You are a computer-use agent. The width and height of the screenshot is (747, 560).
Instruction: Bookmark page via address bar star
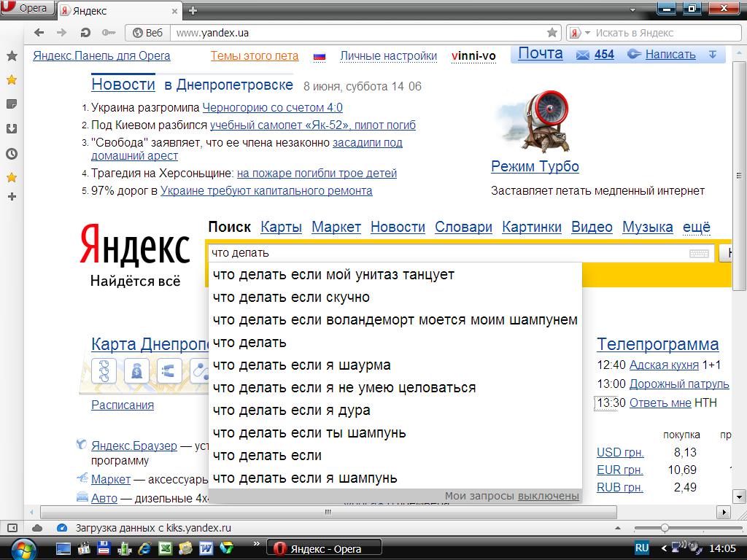point(552,33)
